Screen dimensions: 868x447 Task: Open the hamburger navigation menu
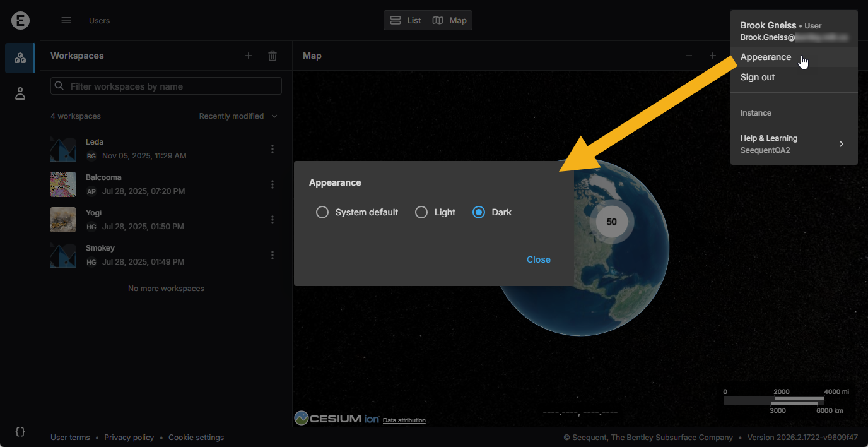click(66, 20)
